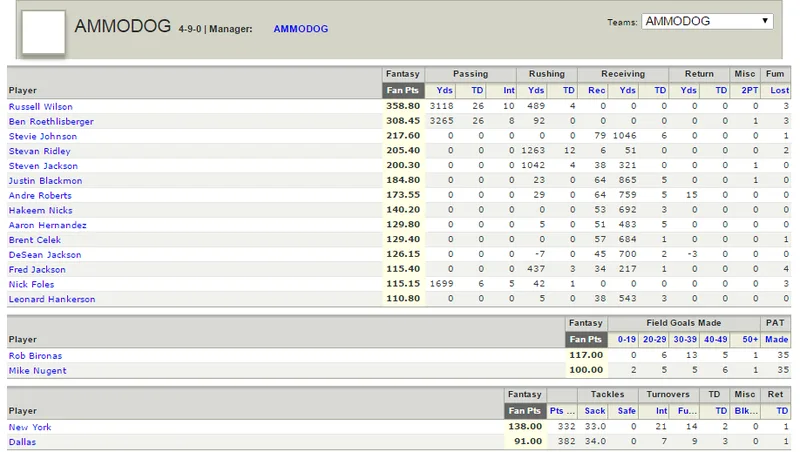Click the blank team logo thumbnail

[43, 32]
